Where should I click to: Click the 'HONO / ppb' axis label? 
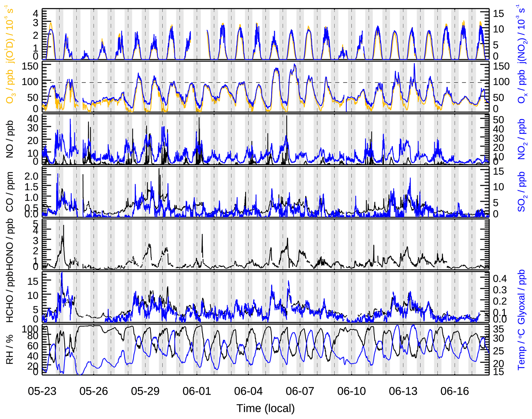[x=10, y=244]
